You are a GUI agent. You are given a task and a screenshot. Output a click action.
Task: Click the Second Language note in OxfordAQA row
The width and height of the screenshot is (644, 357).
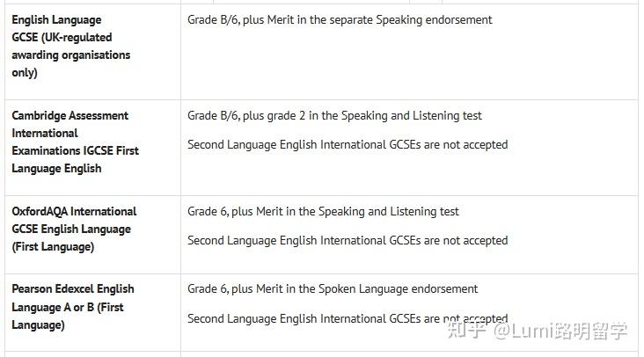[x=348, y=240]
